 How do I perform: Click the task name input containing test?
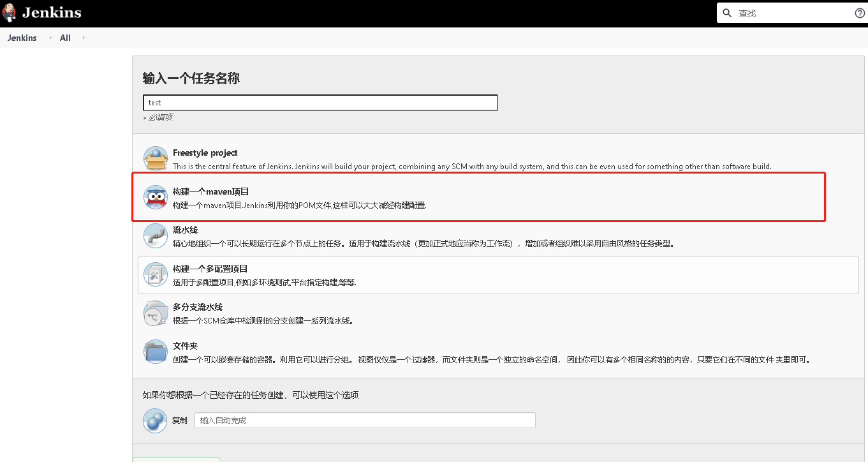pyautogui.click(x=320, y=102)
